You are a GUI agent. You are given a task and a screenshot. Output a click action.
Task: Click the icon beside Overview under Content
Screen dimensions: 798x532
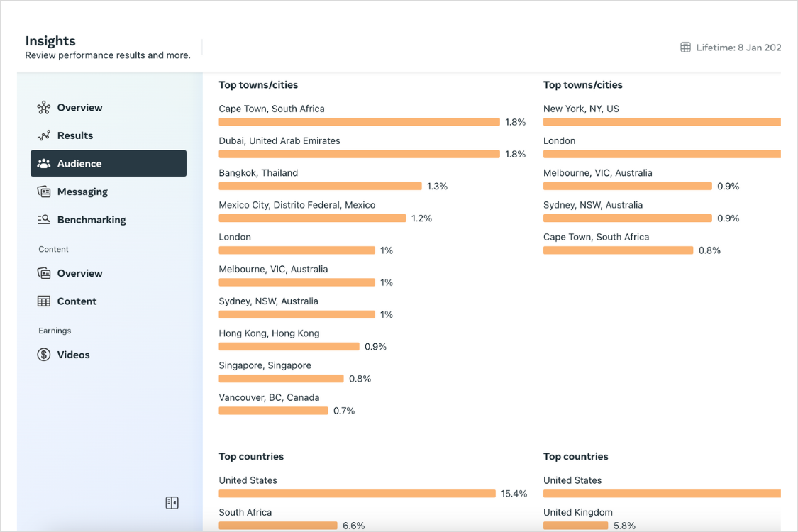44,273
